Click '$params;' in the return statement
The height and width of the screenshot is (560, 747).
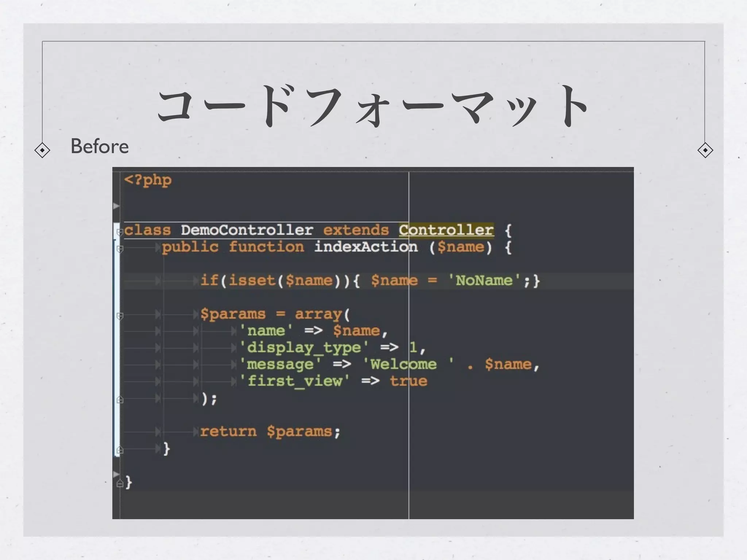303,432
